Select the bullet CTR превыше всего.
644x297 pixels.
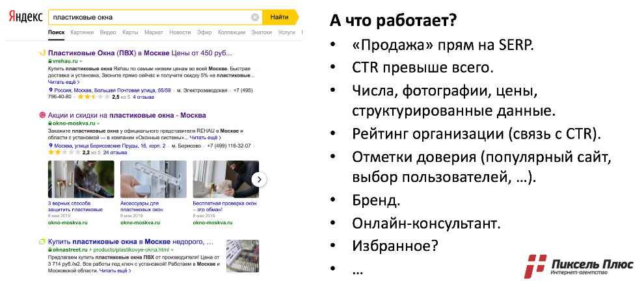click(x=423, y=67)
